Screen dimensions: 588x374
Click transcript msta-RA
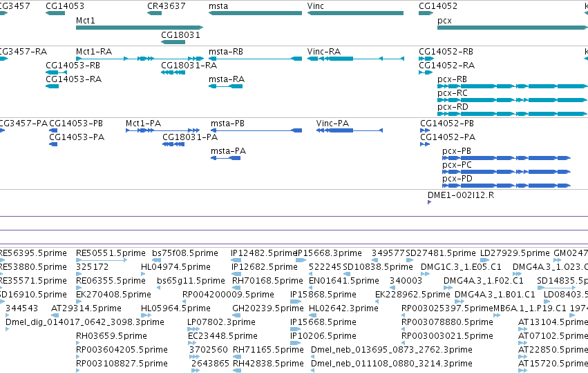[x=225, y=86]
